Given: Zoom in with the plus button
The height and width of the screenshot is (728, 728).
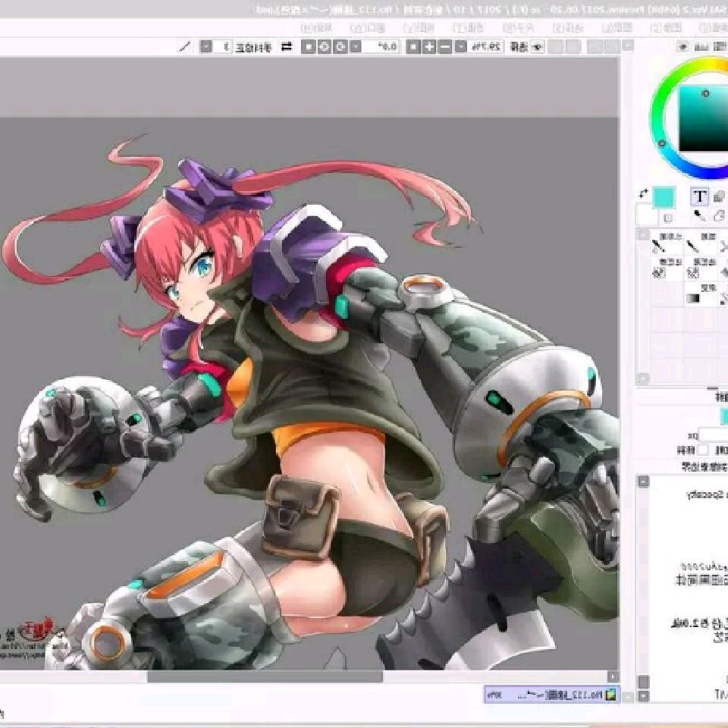Looking at the screenshot, I should coord(428,47).
